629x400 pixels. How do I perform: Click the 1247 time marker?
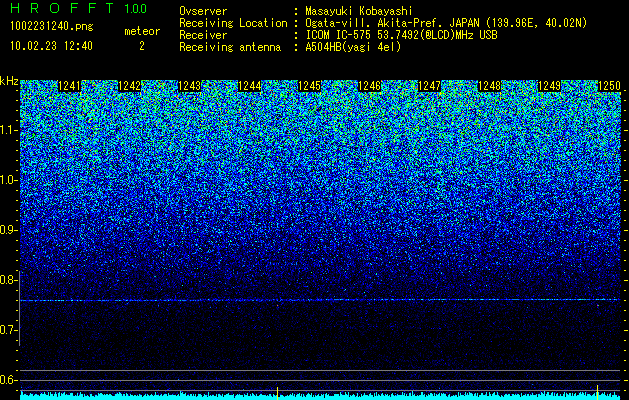coord(429,86)
